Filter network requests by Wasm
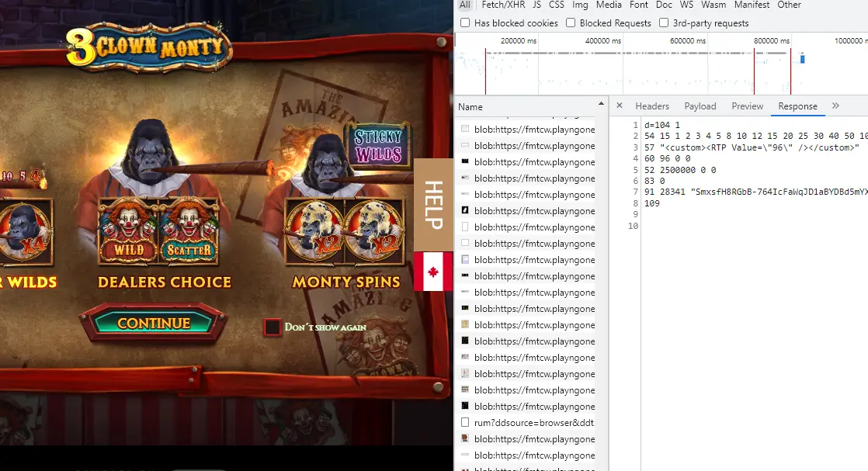868x471 pixels. (x=713, y=5)
